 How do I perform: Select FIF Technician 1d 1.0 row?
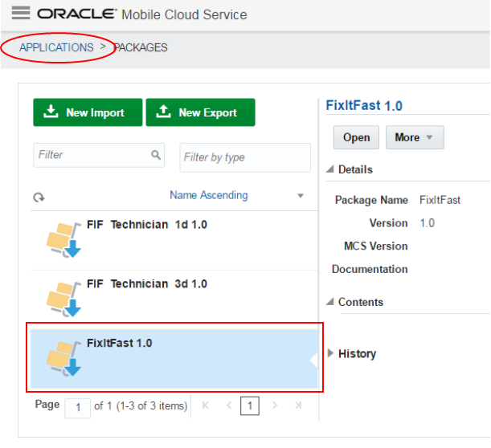[x=174, y=240]
